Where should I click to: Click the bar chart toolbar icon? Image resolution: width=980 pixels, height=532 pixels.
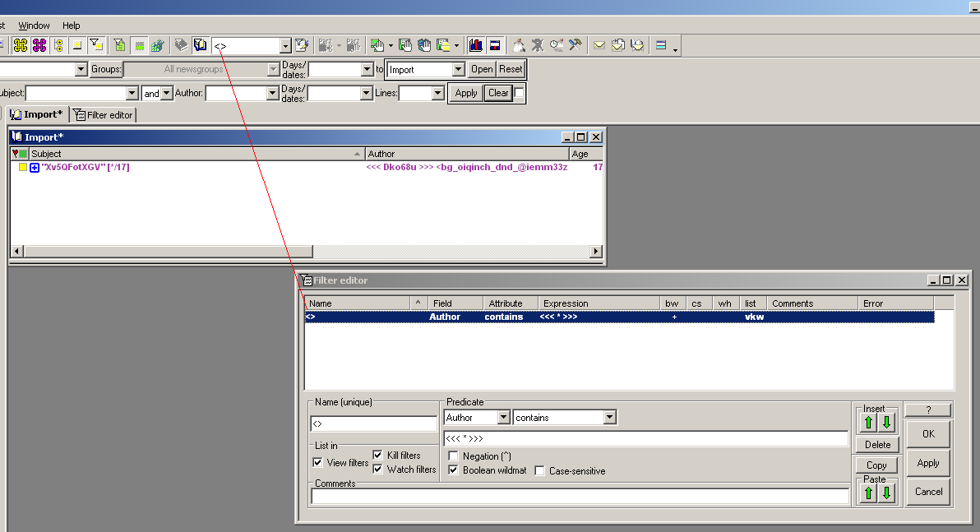(x=476, y=45)
